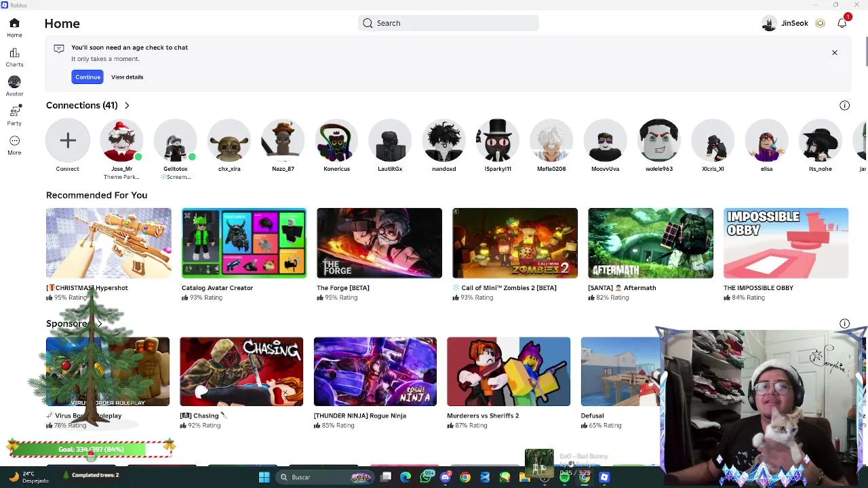The width and height of the screenshot is (868, 488).
Task: Open Nazo_87's connection avatar
Action: pyautogui.click(x=283, y=140)
